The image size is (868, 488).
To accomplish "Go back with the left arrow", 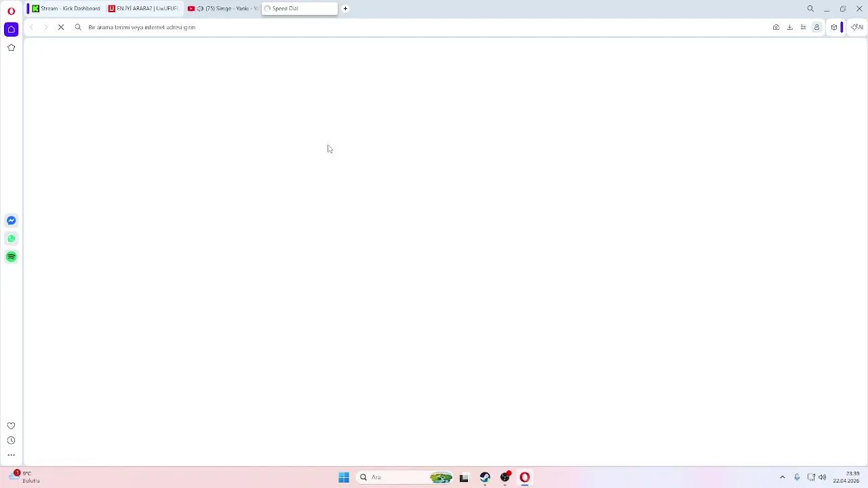I will pos(31,27).
